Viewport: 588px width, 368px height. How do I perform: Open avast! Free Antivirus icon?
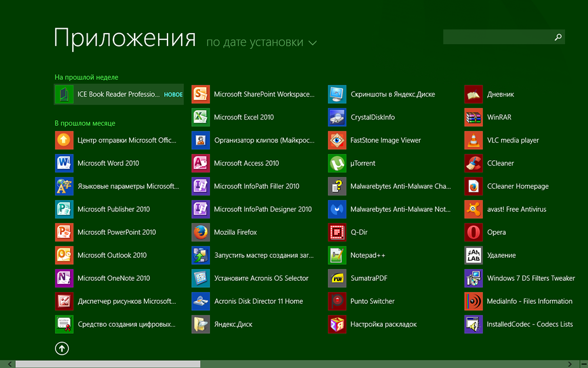pyautogui.click(x=473, y=209)
